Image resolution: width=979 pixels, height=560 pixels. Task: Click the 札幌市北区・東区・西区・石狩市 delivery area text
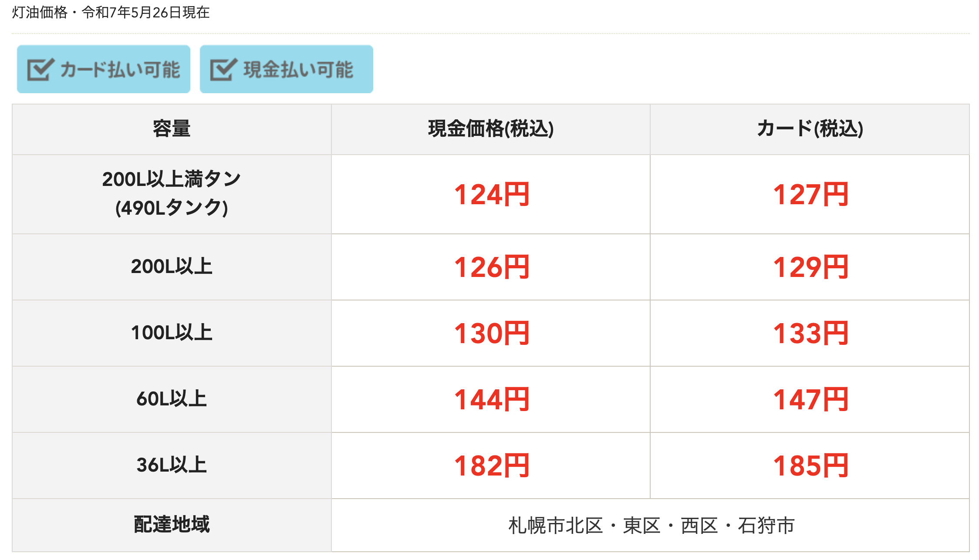pos(652,526)
